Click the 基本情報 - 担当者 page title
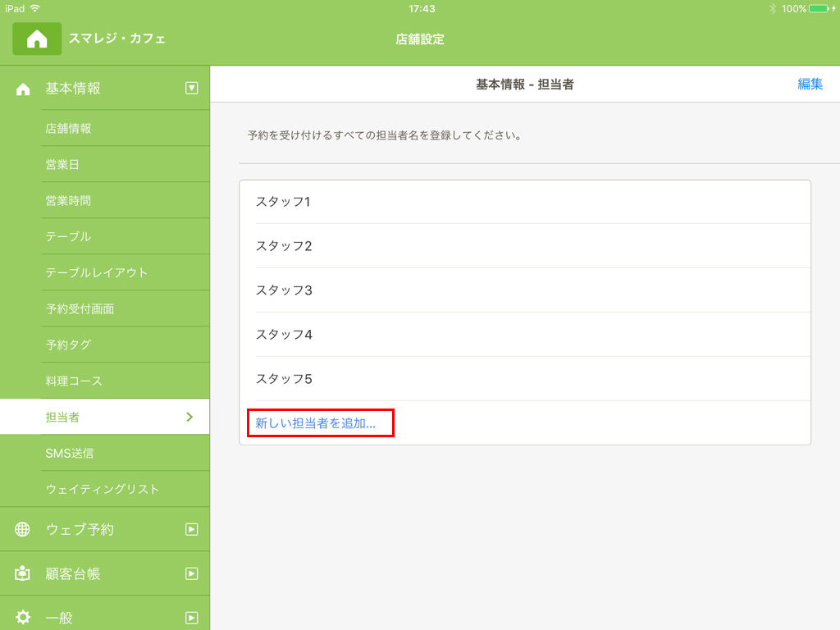Viewport: 840px width, 630px height. click(525, 84)
